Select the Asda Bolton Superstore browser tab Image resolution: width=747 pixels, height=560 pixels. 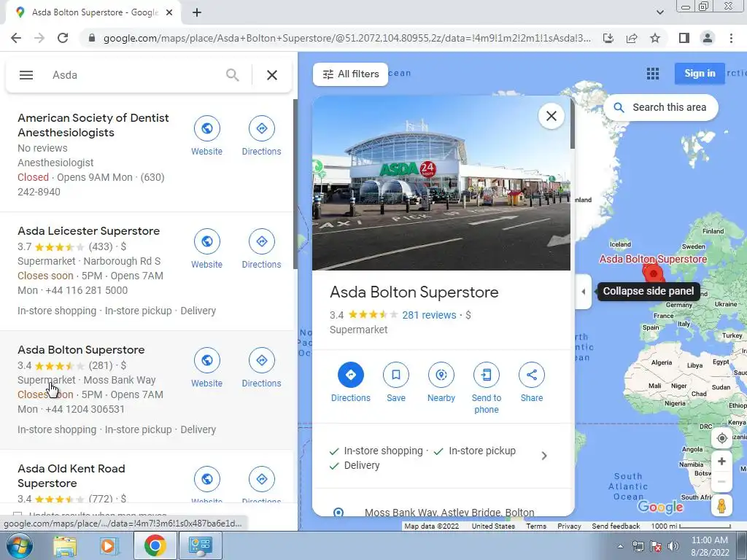coord(93,13)
